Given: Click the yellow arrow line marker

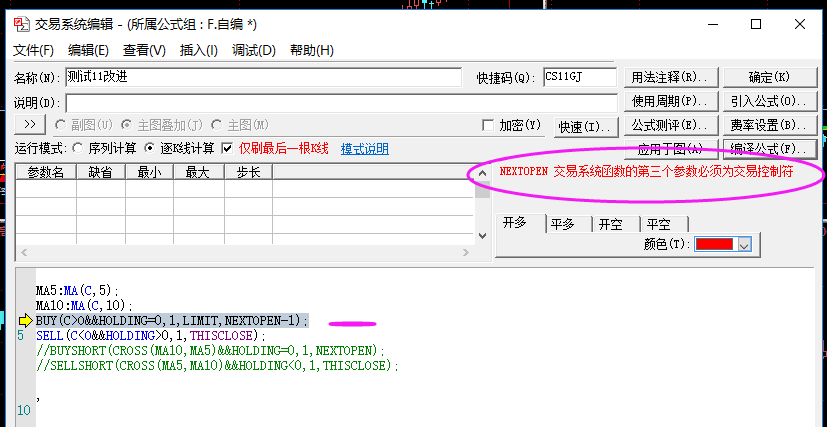Looking at the screenshot, I should [25, 320].
